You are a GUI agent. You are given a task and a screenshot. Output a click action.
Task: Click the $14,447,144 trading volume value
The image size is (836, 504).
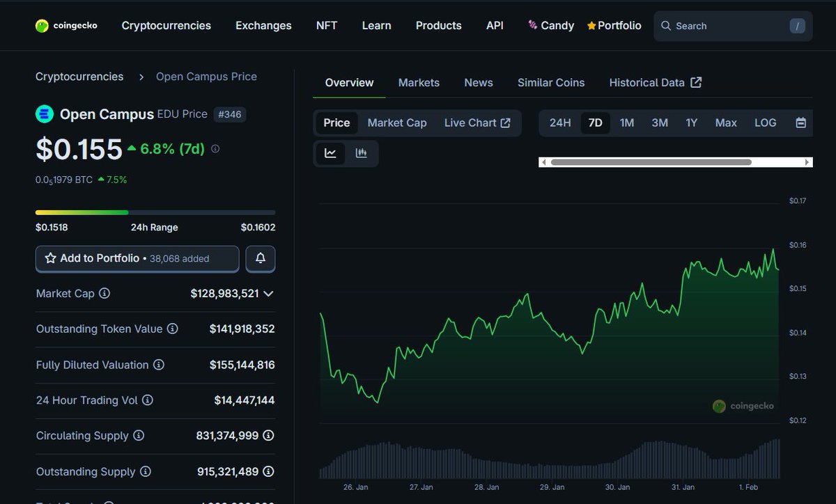click(245, 400)
